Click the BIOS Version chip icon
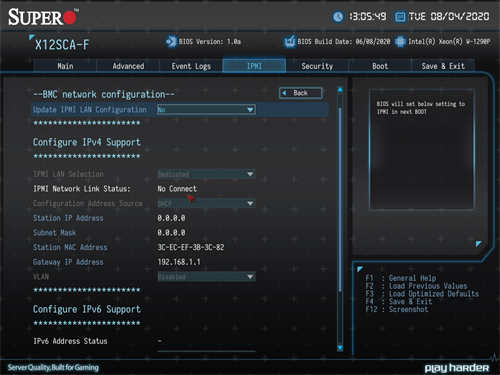Screen dimensions: 500x375 [171, 42]
